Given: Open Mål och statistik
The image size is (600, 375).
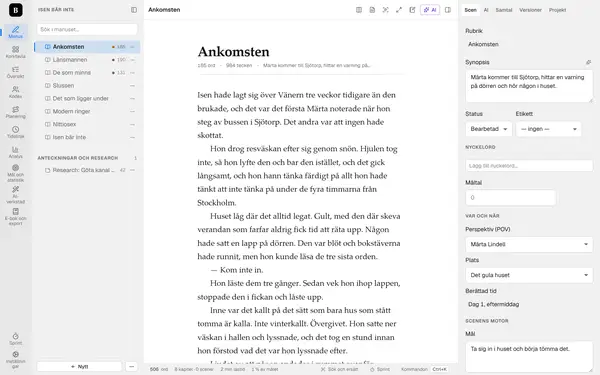Looking at the screenshot, I should [x=16, y=173].
